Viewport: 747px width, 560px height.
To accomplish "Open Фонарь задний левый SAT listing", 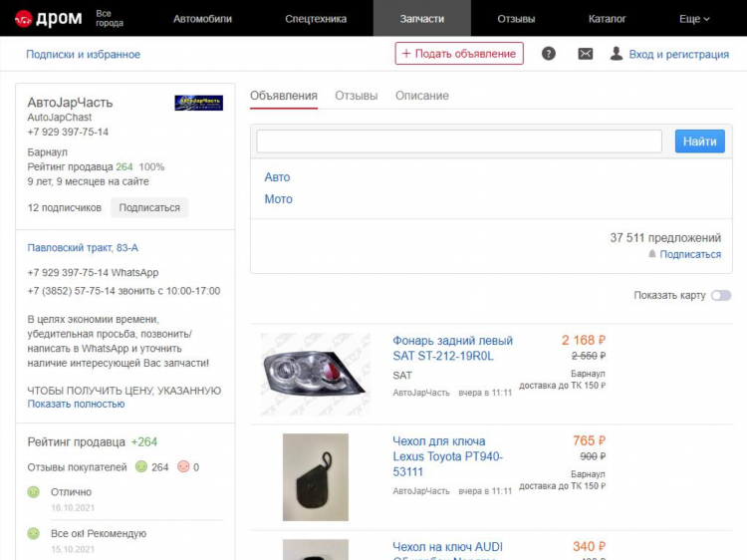I will click(x=452, y=349).
